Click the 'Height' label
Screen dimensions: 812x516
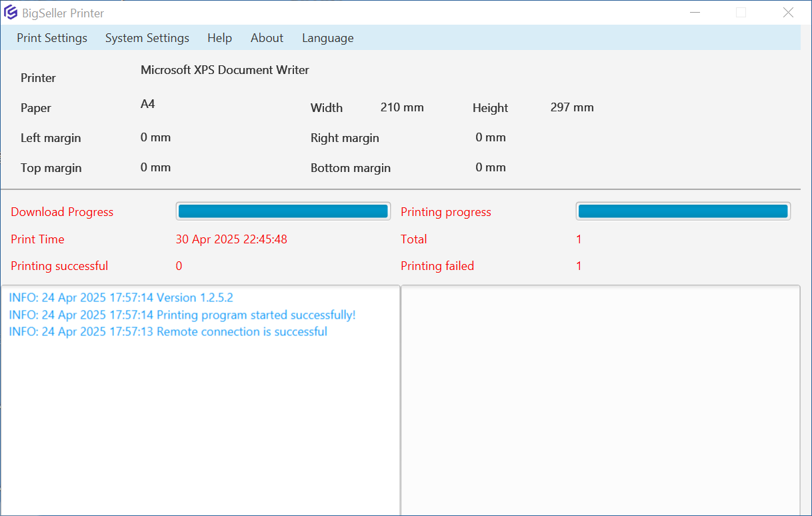tap(490, 108)
